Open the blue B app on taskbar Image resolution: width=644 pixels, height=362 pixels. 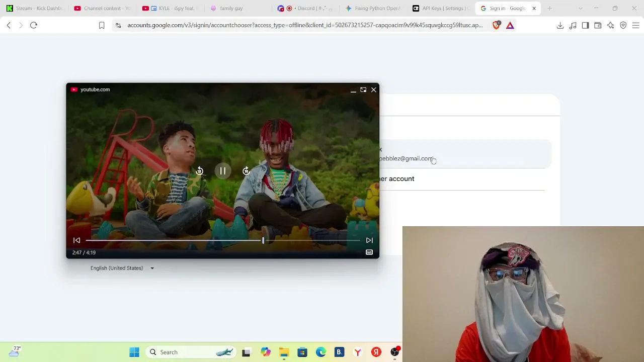(x=339, y=352)
